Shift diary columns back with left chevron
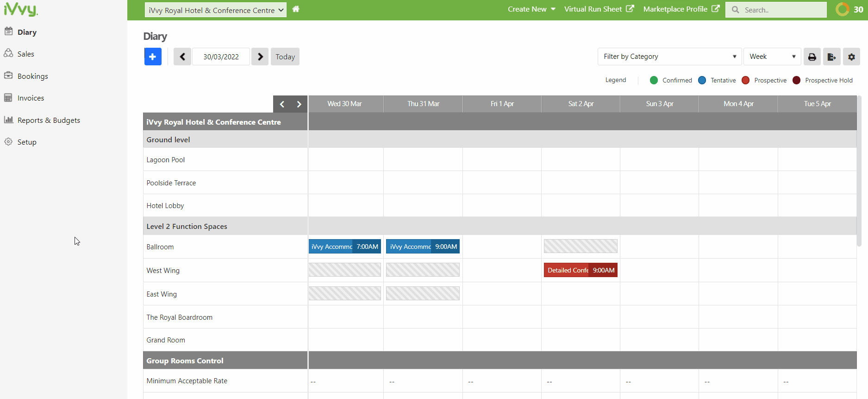Image resolution: width=868 pixels, height=399 pixels. [x=282, y=104]
